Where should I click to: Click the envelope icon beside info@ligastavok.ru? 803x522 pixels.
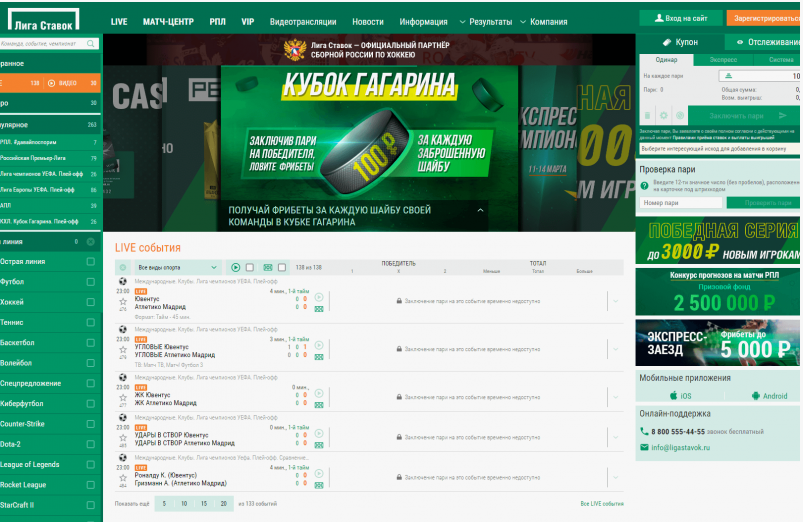click(x=644, y=447)
